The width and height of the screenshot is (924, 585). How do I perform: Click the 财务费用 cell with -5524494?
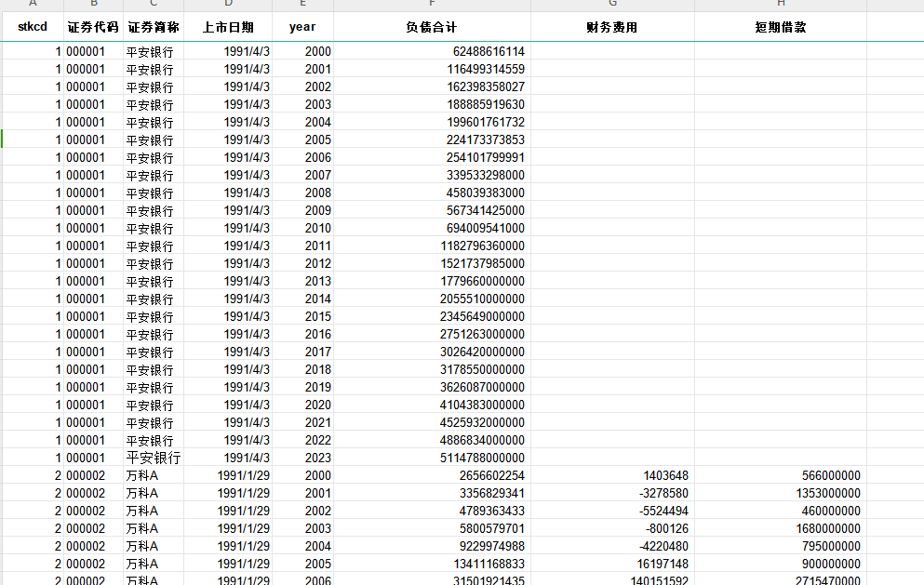[612, 511]
